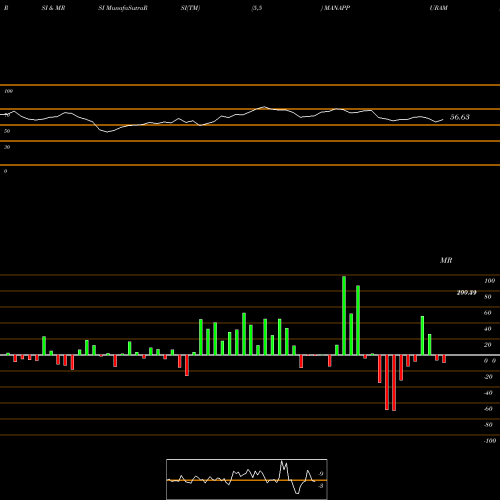This screenshot has height=500, width=500.
Task: Click the end of the RSI line
Action: (443, 120)
